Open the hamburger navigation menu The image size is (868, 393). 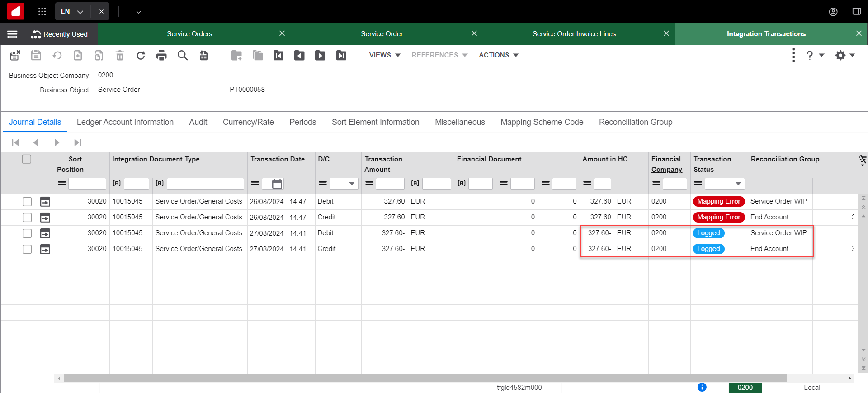point(13,34)
